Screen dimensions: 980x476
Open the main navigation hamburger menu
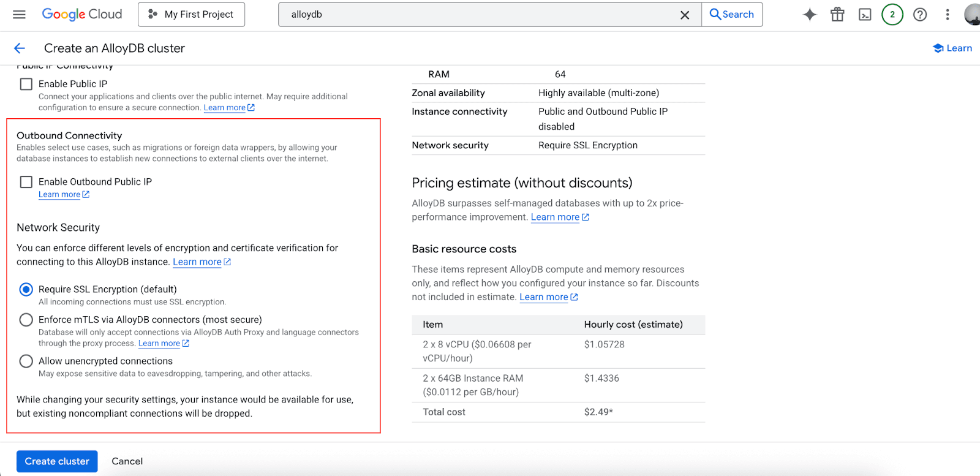point(19,14)
